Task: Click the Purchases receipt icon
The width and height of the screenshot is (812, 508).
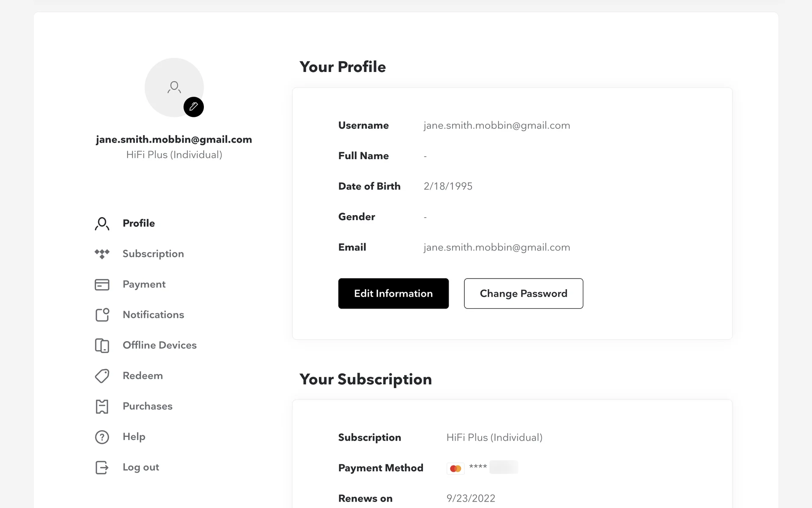Action: tap(102, 406)
